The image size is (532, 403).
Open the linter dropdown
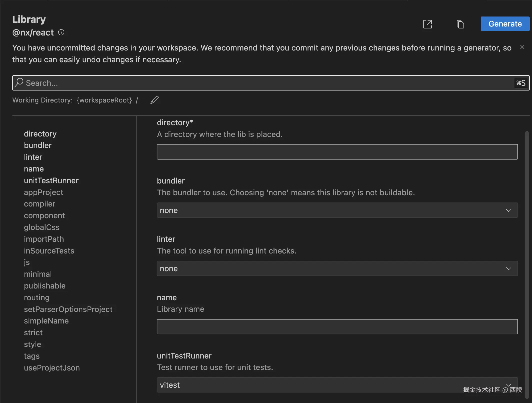[x=337, y=268]
